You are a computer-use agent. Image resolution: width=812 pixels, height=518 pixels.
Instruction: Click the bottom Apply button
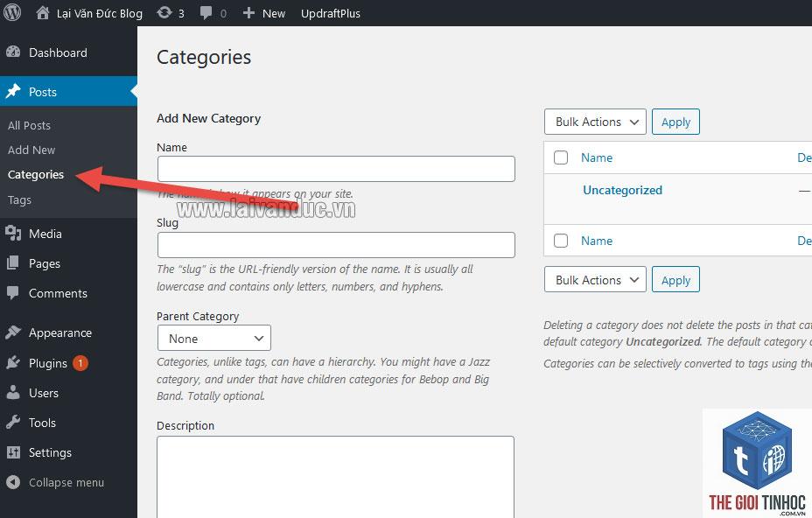675,280
